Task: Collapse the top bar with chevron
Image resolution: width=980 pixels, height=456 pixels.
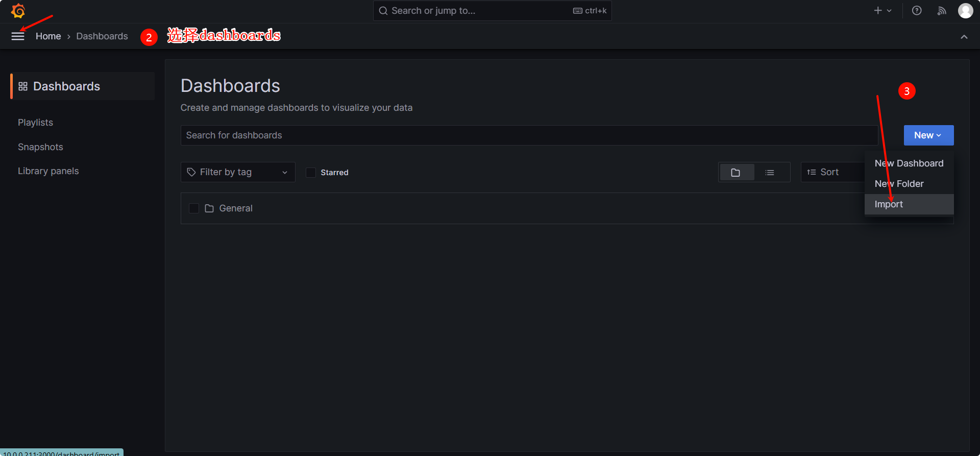Action: 964,37
